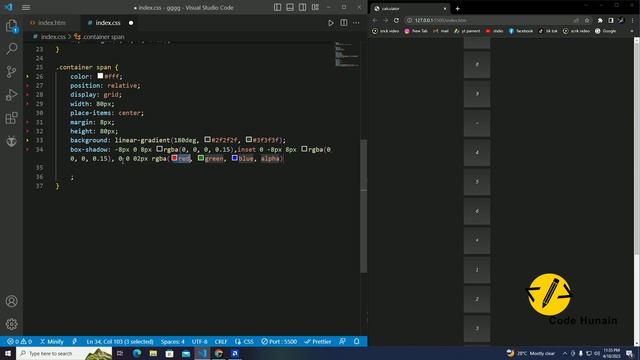Screen dimensions: 640x360
Task: Open the Chrome three-dot menu
Action: 633,20
